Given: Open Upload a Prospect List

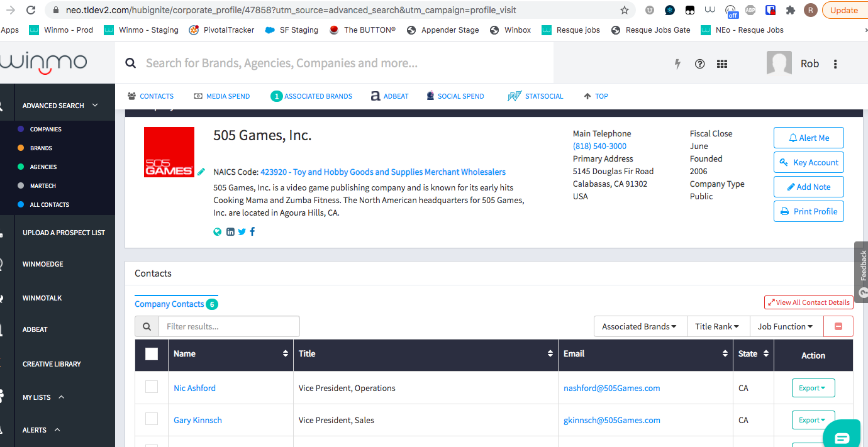Looking at the screenshot, I should 64,233.
